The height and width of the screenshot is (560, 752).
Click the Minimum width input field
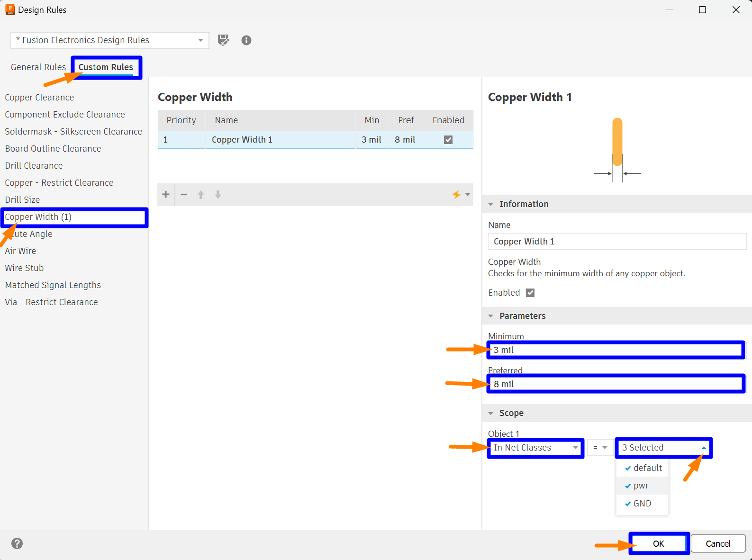(616, 350)
